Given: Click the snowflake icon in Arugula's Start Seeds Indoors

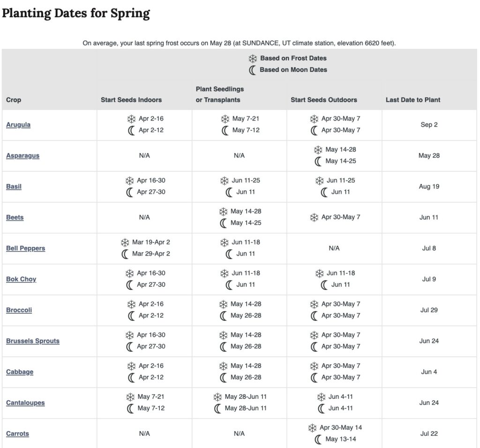Looking at the screenshot, I should [x=131, y=119].
